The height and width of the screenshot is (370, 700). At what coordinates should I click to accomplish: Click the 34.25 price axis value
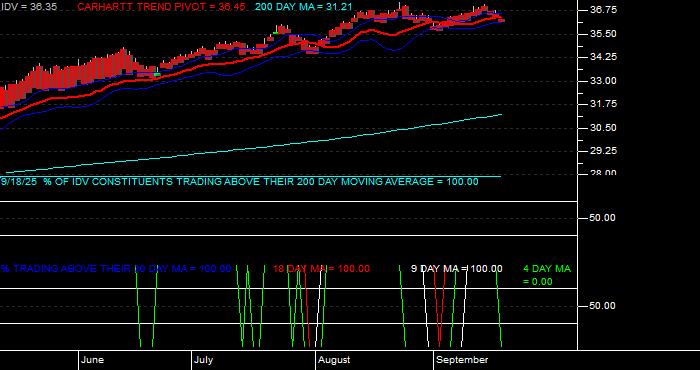[x=604, y=57]
